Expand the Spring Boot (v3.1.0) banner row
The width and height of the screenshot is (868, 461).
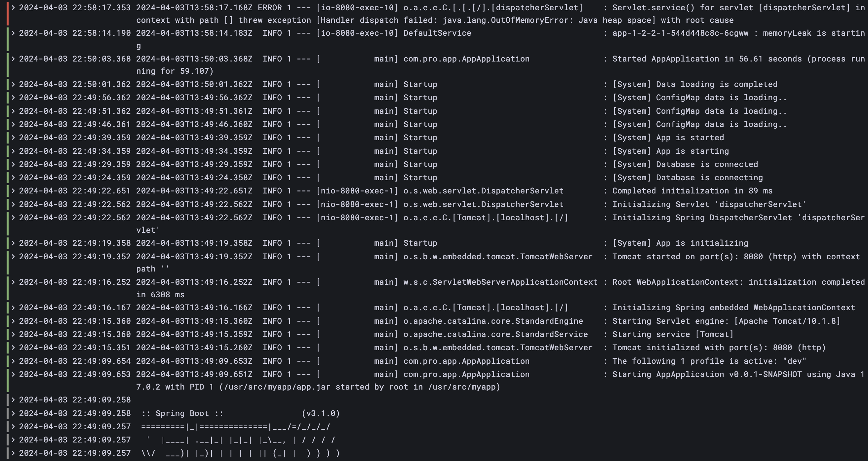pos(13,413)
